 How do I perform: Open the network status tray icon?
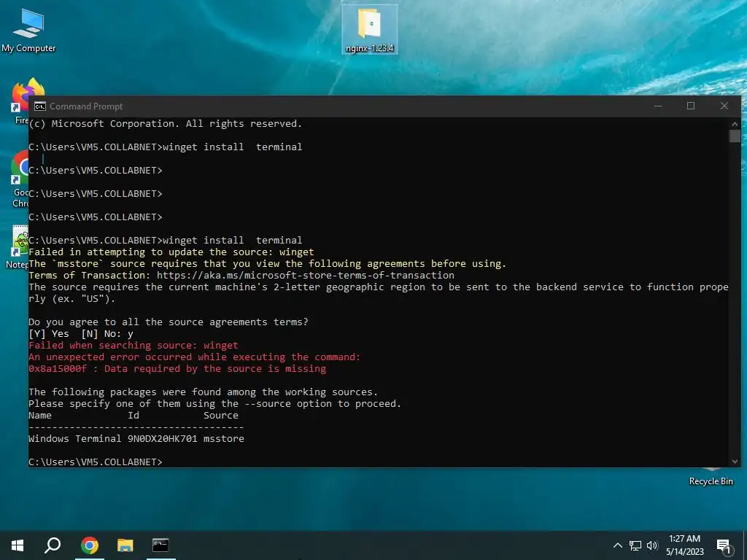tap(635, 545)
